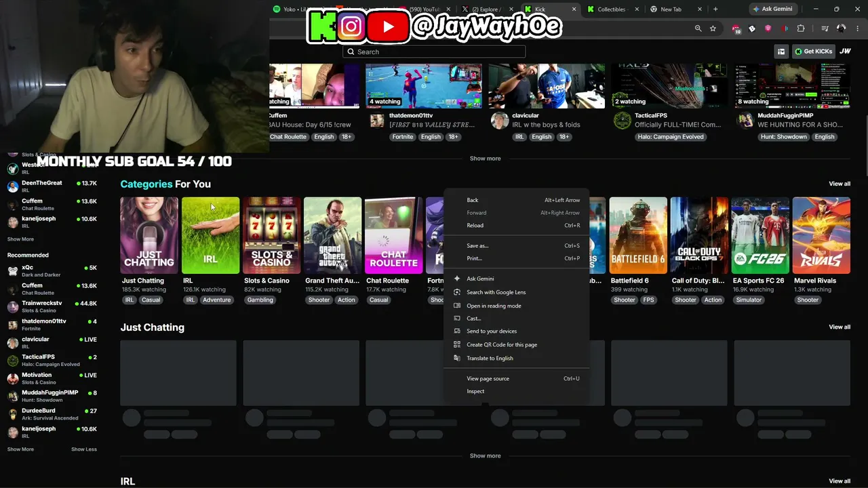The height and width of the screenshot is (488, 868).
Task: Open xQc channel avatar in Recommended
Action: tap(12, 270)
